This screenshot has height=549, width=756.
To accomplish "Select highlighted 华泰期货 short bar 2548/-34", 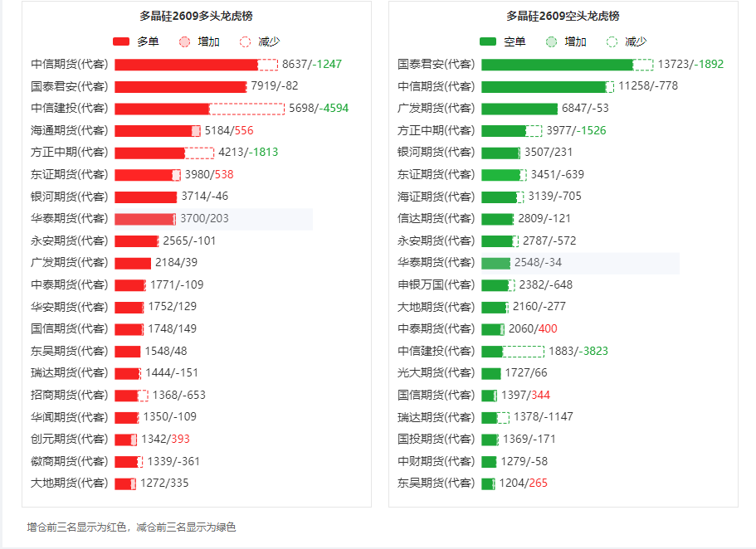I will tap(495, 263).
